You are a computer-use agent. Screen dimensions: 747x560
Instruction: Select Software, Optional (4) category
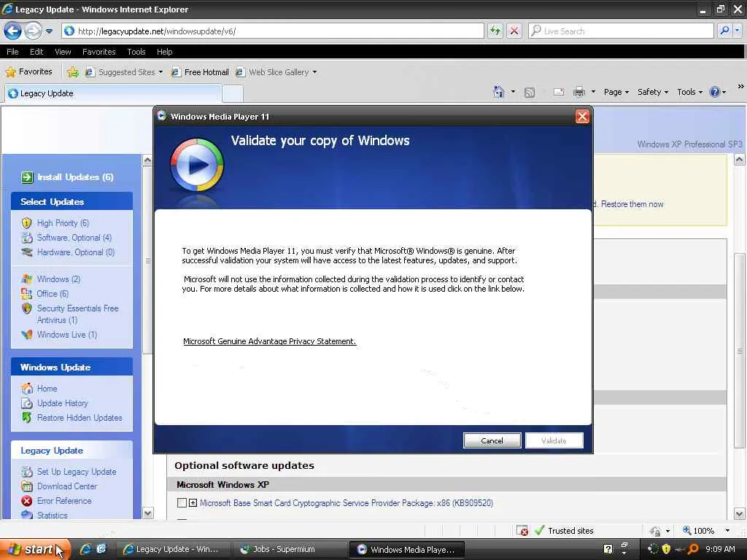74,238
